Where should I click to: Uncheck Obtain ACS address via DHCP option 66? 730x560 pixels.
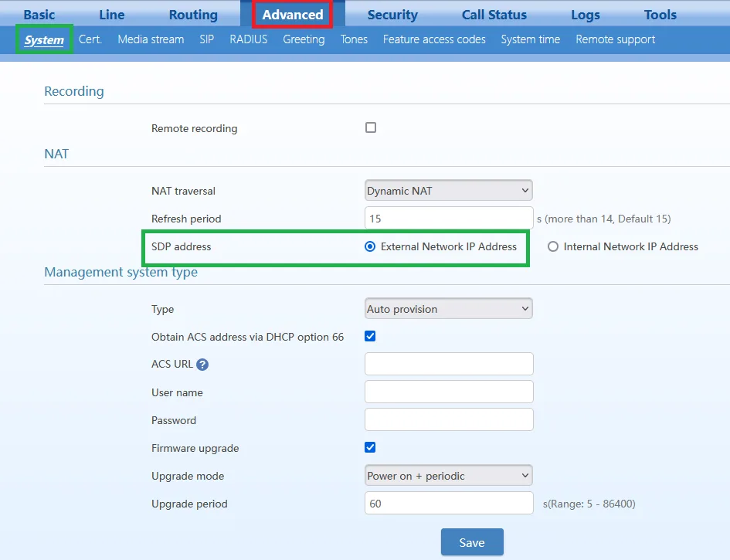(370, 336)
